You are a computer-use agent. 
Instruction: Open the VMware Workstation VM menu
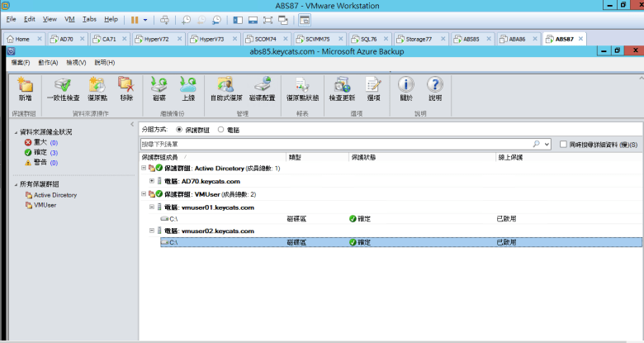pyautogui.click(x=69, y=18)
